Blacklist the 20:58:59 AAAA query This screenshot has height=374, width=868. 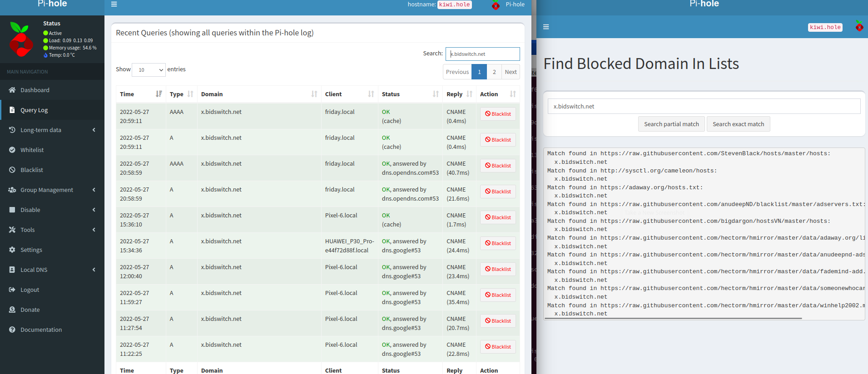coord(498,166)
